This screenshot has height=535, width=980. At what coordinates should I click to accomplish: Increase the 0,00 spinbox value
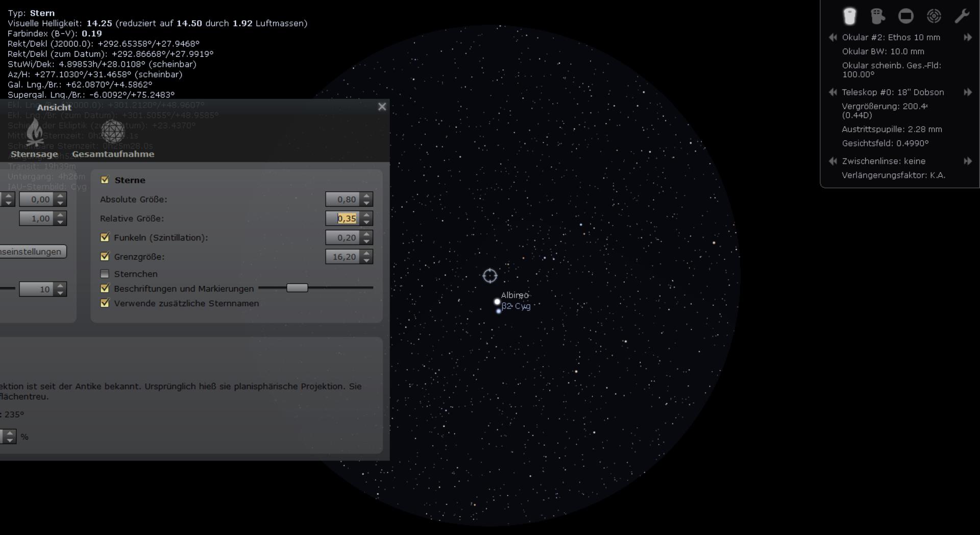(60, 196)
